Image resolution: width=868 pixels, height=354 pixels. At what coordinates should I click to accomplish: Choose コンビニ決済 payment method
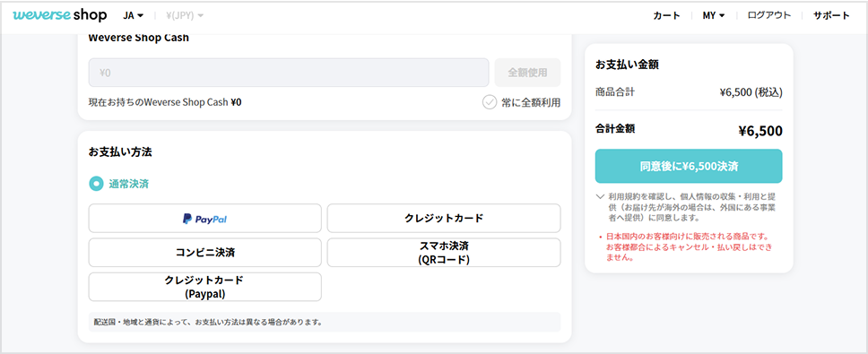pyautogui.click(x=204, y=253)
